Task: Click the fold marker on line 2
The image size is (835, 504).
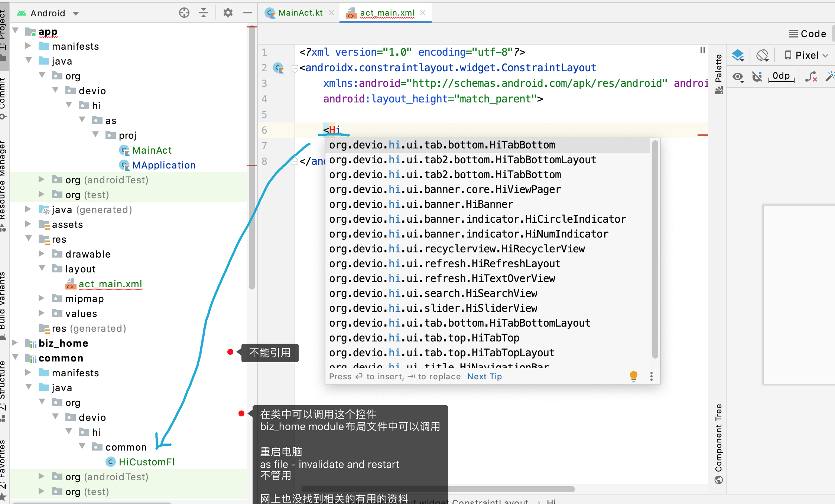Action: (x=295, y=68)
